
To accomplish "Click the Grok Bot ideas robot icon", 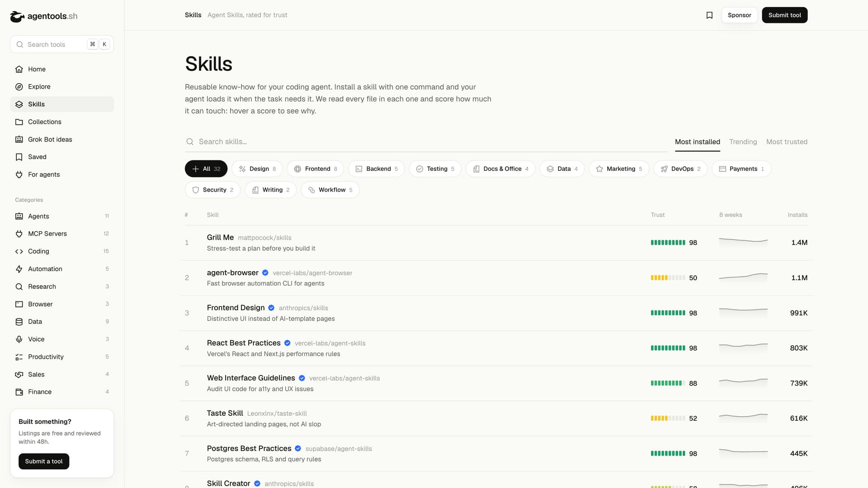I will (19, 140).
